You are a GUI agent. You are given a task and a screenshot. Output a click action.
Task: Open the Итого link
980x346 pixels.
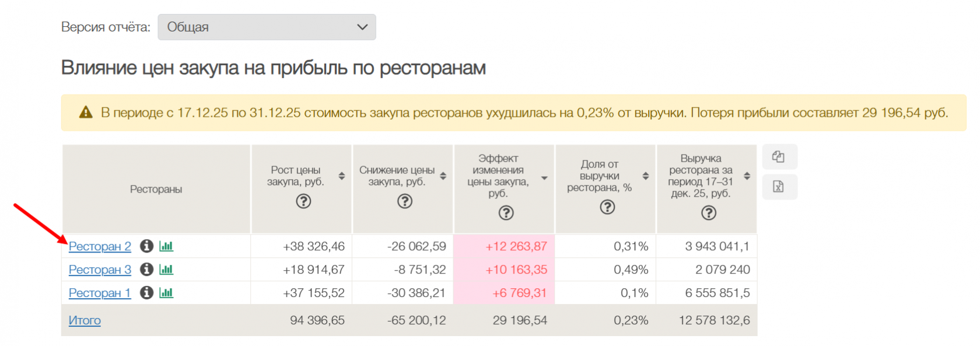click(x=85, y=320)
